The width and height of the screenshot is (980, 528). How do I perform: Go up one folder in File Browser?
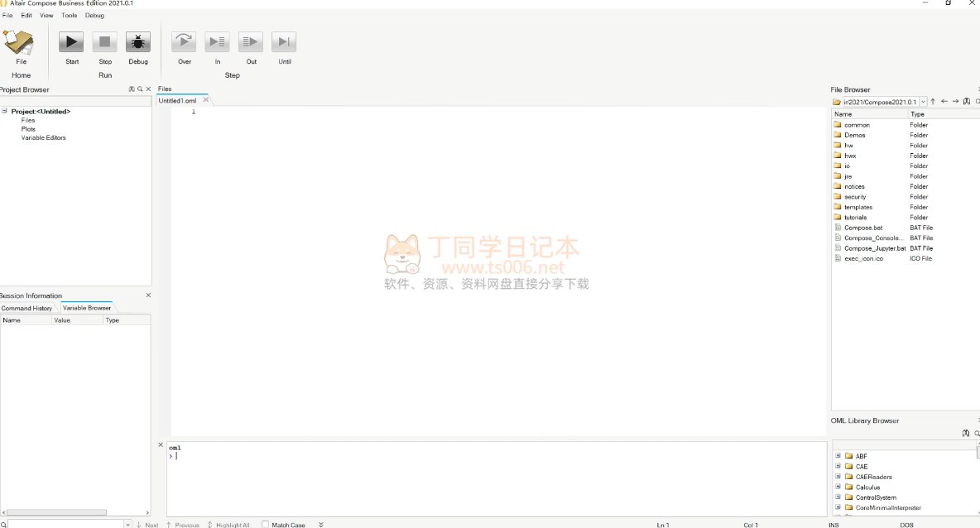(x=933, y=101)
